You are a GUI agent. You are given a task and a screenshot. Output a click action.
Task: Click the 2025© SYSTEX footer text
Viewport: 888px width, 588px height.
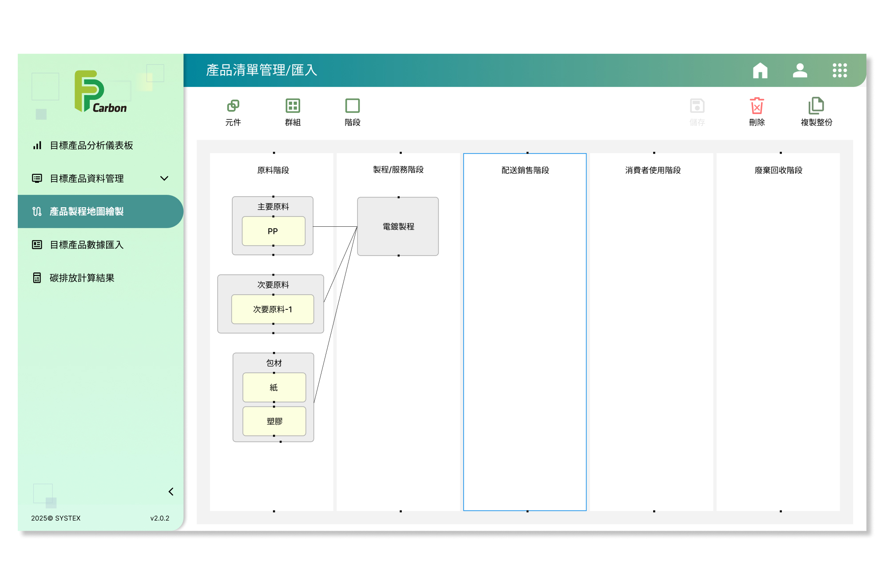(x=56, y=518)
